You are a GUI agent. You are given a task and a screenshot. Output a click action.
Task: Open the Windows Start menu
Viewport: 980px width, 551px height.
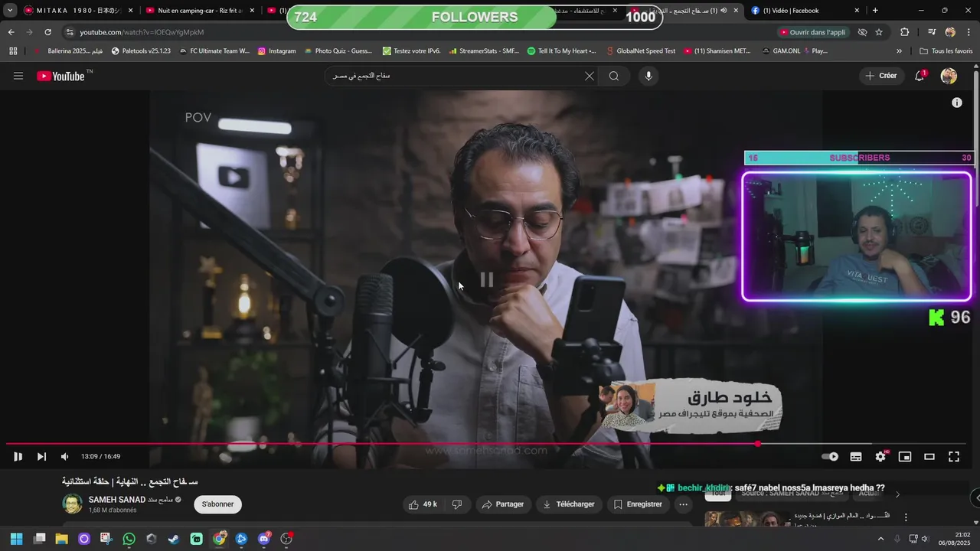[16, 539]
